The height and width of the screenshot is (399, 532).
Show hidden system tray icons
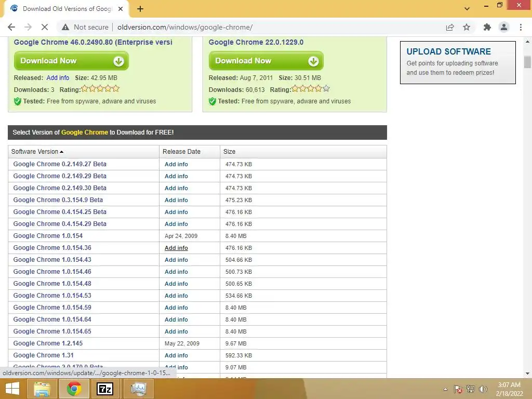(445, 389)
